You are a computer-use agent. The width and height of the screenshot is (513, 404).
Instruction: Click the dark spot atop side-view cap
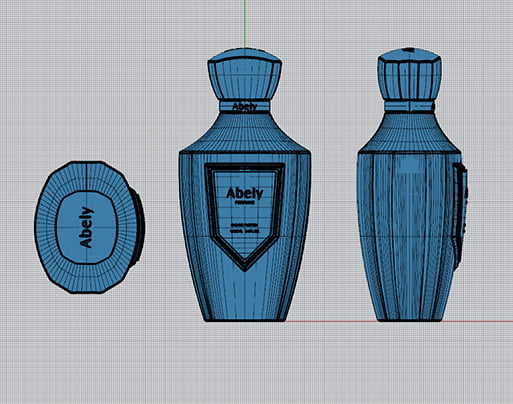[407, 50]
